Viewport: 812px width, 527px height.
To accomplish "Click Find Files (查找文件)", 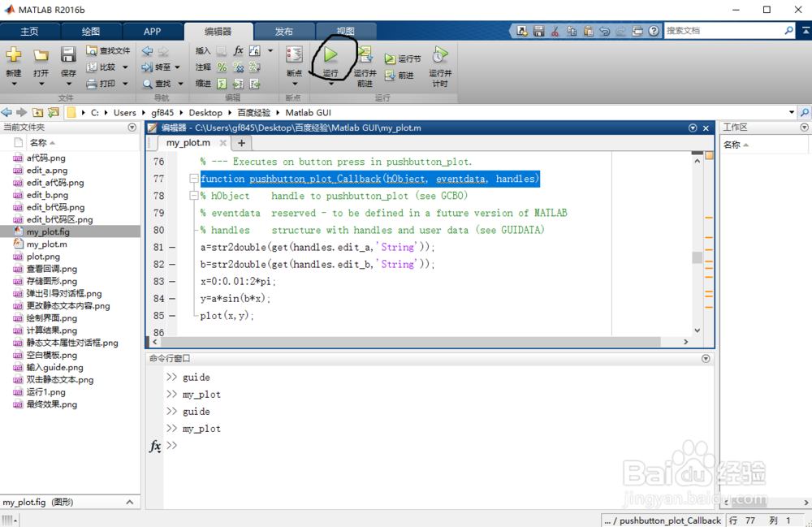I will coord(108,50).
